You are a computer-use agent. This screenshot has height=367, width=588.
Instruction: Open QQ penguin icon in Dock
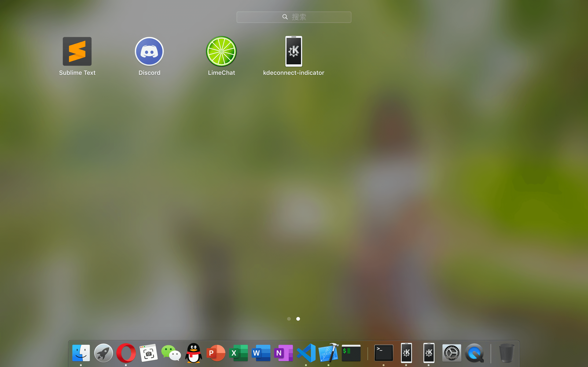point(194,353)
